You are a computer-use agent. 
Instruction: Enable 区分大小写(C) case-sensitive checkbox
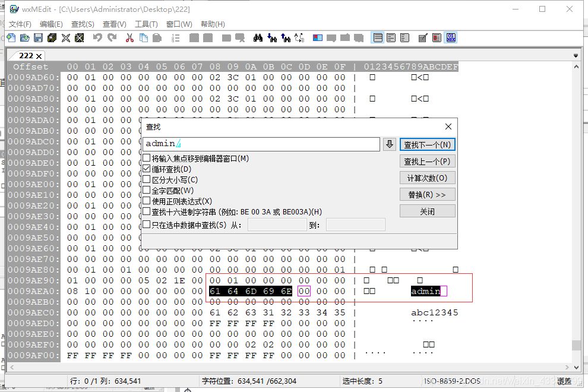[x=147, y=179]
